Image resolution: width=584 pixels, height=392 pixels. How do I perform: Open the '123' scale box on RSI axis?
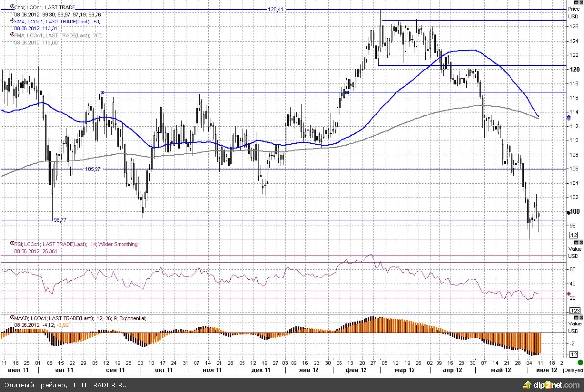(574, 311)
